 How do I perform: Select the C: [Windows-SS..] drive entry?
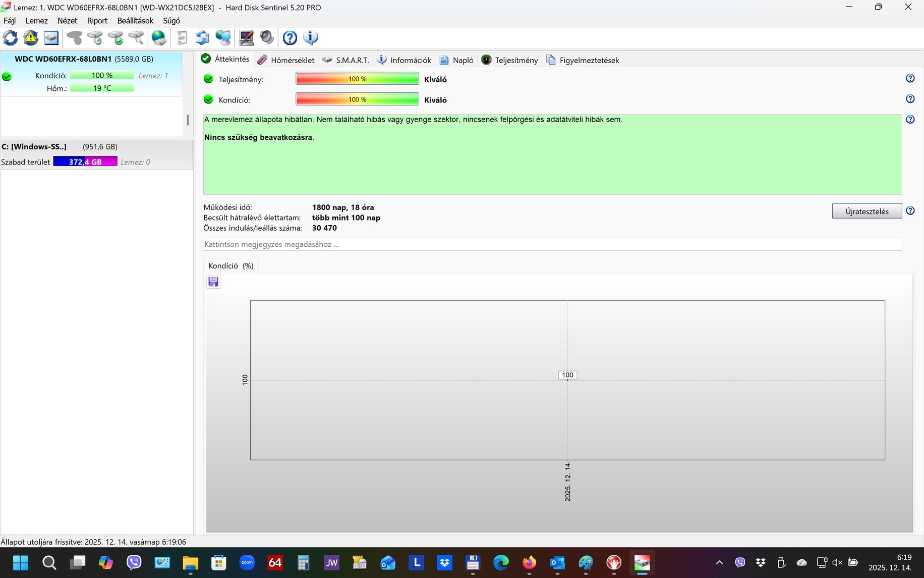[x=96, y=154]
